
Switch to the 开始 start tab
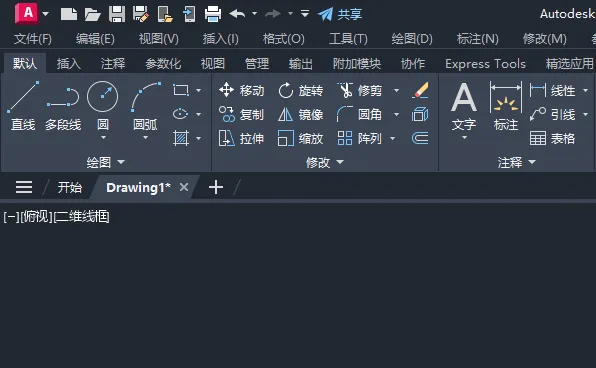point(70,187)
